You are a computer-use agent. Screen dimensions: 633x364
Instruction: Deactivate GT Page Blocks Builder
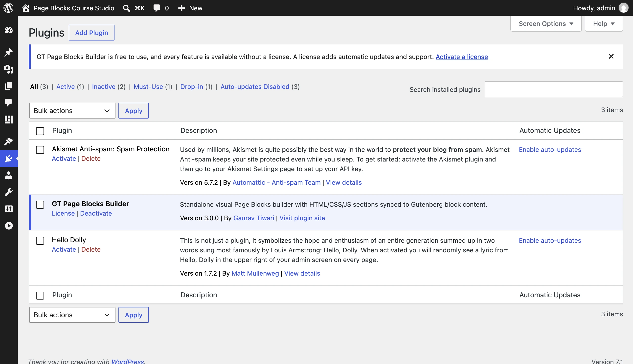pos(96,214)
